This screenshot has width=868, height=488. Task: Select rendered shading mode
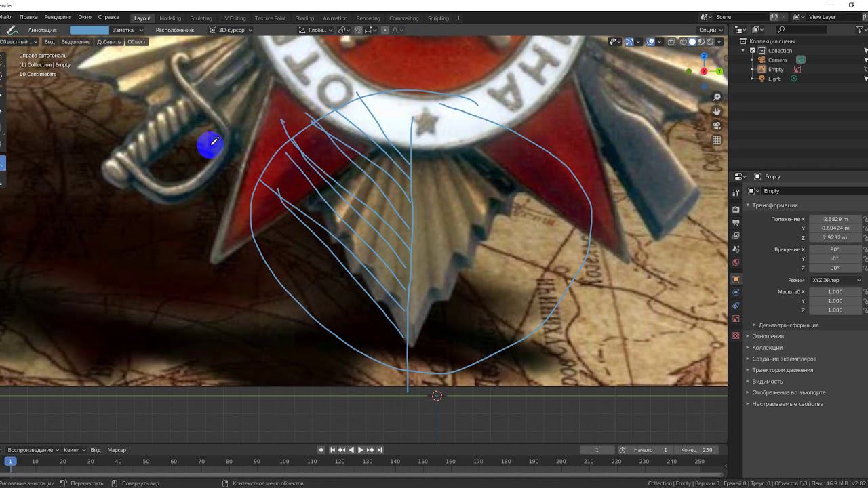pos(710,42)
